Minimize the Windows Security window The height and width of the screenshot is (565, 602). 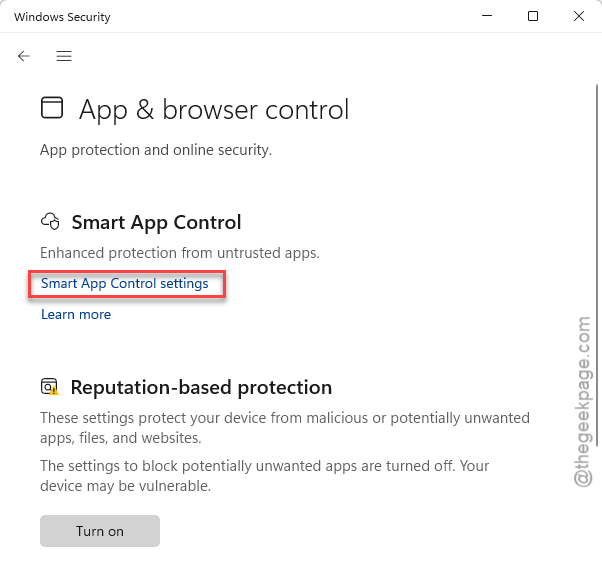click(x=487, y=16)
